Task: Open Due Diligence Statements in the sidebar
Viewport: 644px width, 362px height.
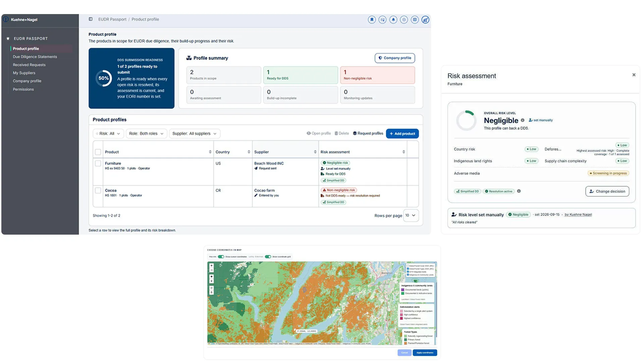Action: [x=35, y=57]
